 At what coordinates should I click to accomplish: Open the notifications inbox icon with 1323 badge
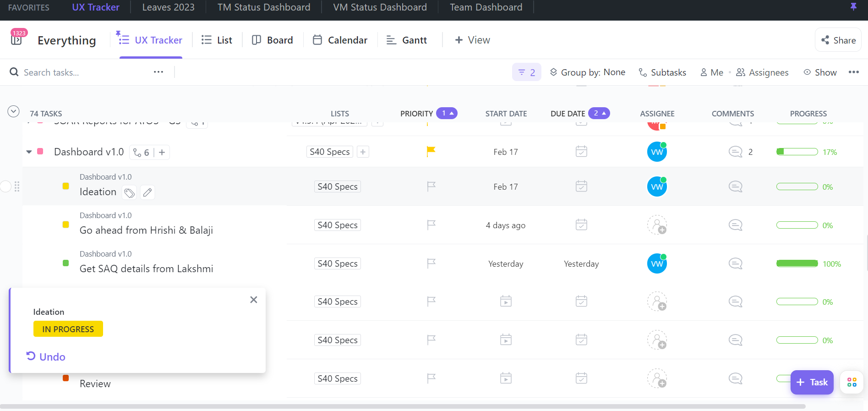click(x=16, y=40)
